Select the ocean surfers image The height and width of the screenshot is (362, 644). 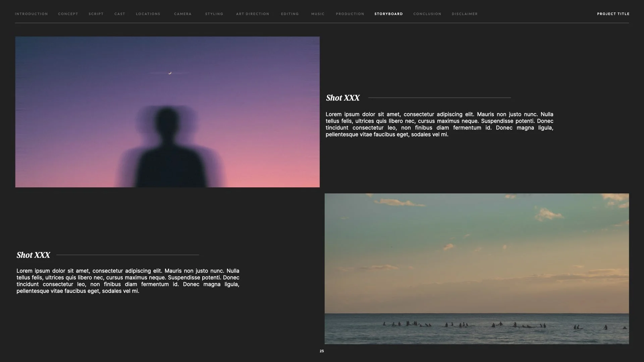(477, 268)
